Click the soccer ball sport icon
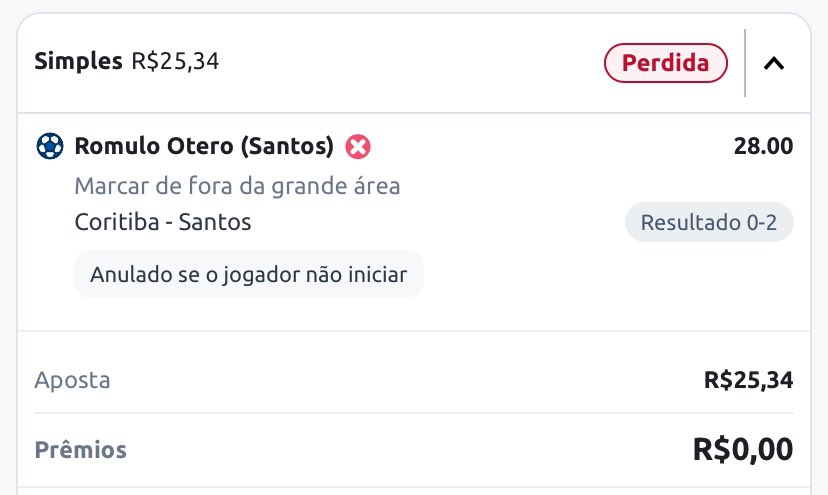 click(50, 146)
